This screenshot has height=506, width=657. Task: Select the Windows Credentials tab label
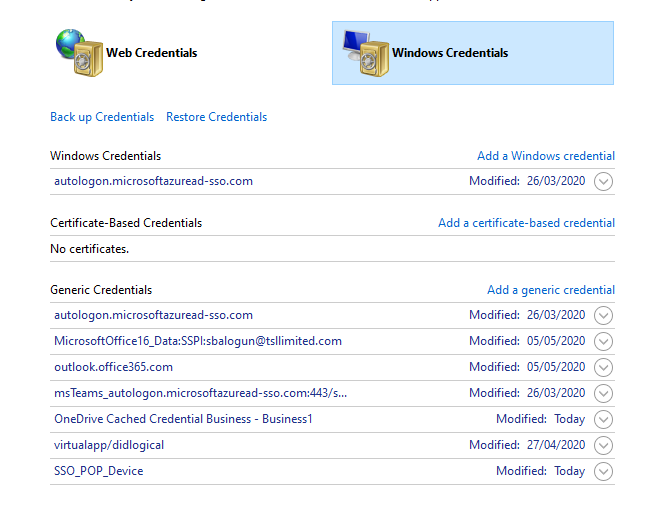pos(450,53)
